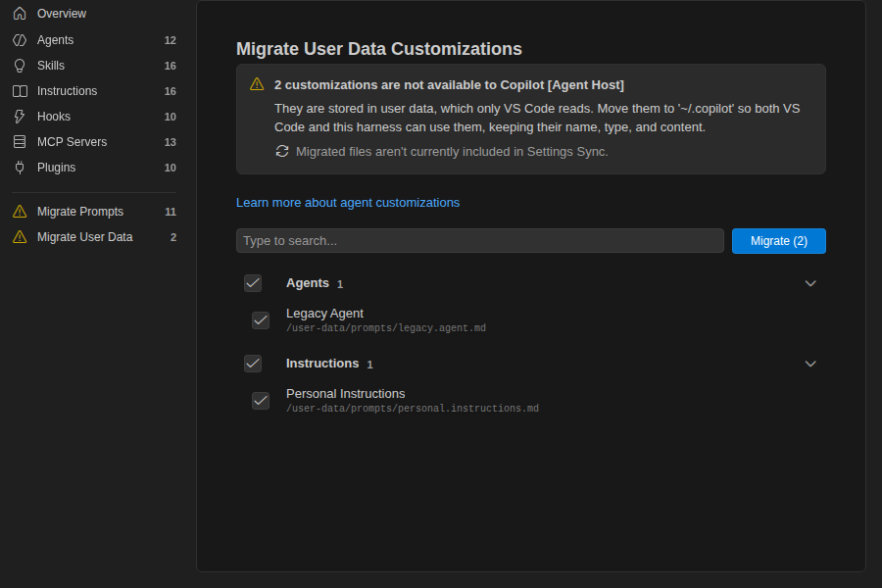The width and height of the screenshot is (882, 588).
Task: Click the personal.instructions.md file path
Action: (413, 409)
